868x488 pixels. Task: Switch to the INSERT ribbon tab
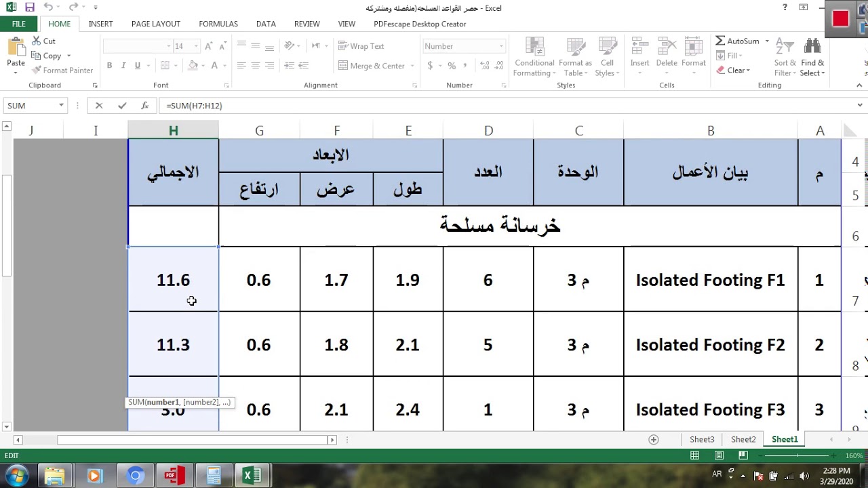100,24
